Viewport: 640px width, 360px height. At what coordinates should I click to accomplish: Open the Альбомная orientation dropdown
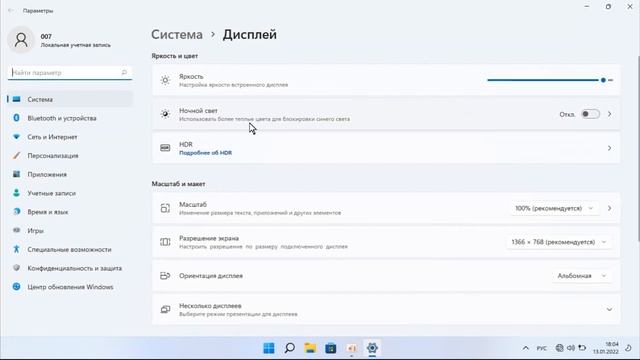(582, 276)
